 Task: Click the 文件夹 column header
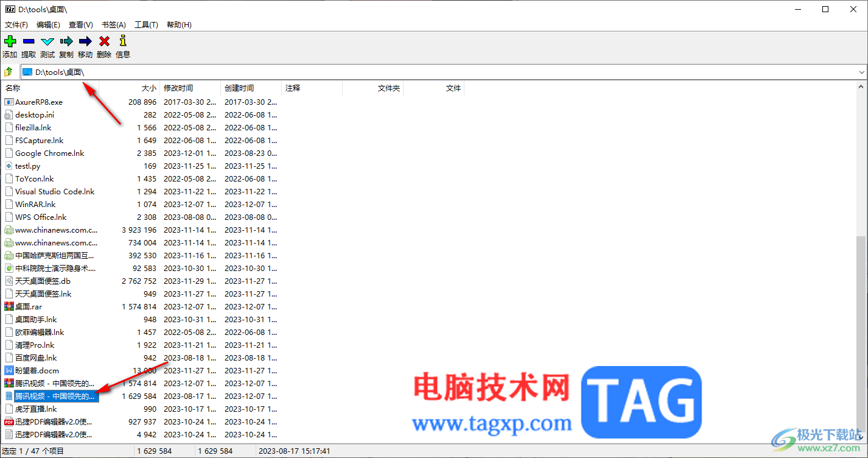[373, 88]
